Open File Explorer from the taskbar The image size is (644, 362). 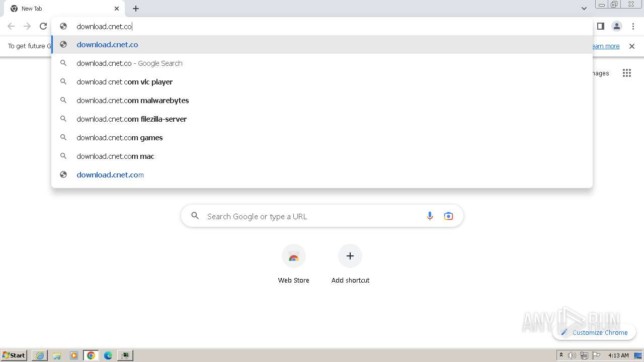57,355
